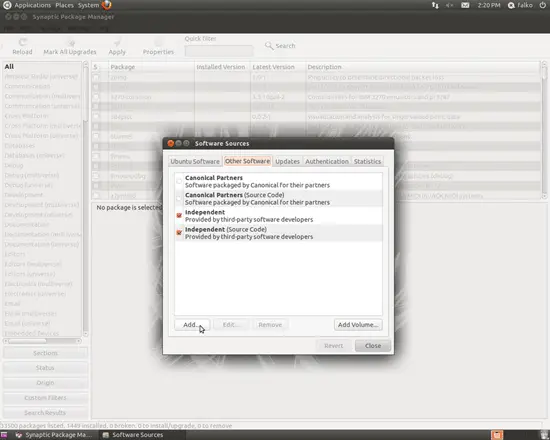Click the Apply toolbar icon in Synaptic
The image size is (550, 440).
tap(117, 47)
